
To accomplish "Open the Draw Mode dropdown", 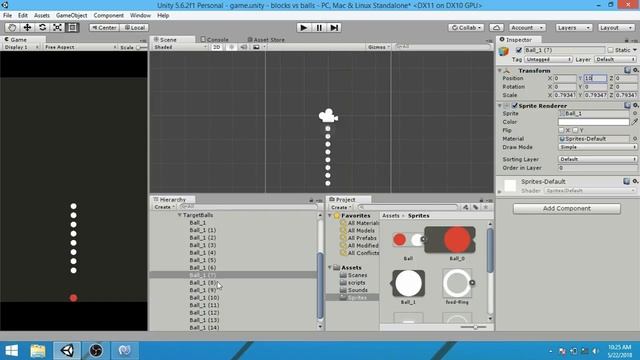I will tap(597, 147).
